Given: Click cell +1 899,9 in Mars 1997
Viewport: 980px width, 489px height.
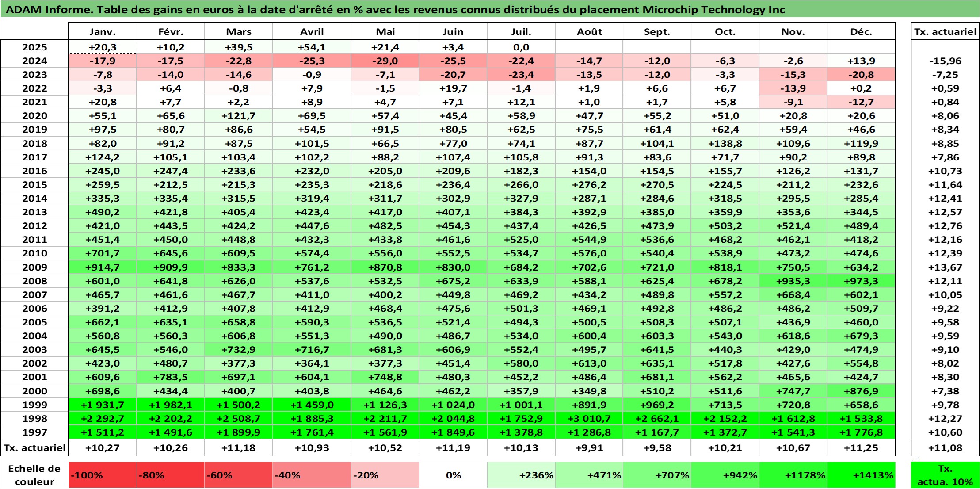Looking at the screenshot, I should coord(239,432).
